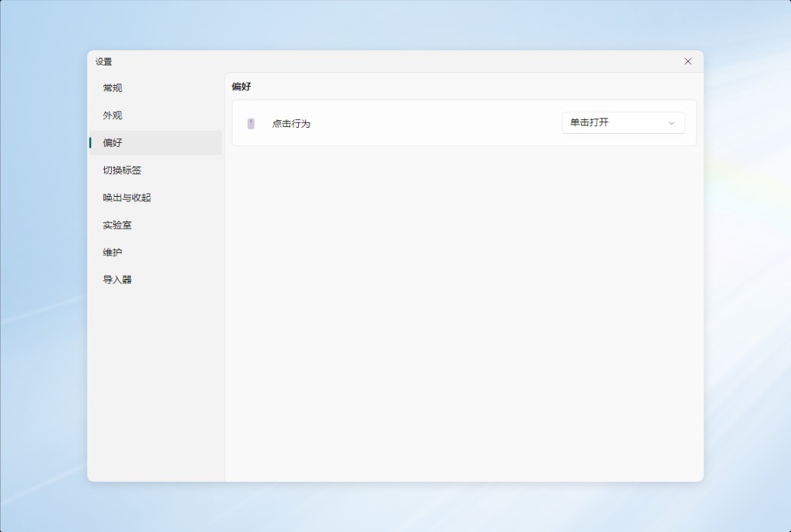791x532 pixels.
Task: Switch to the 外观 settings page
Action: point(155,116)
